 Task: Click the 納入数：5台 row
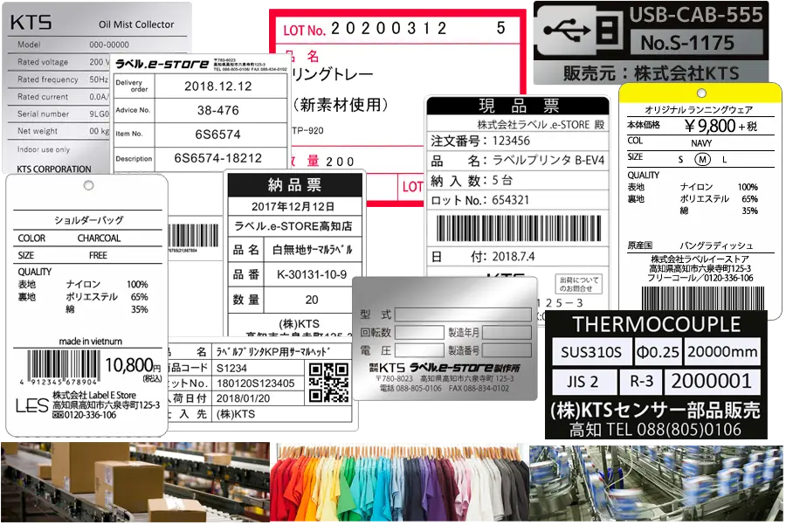518,181
